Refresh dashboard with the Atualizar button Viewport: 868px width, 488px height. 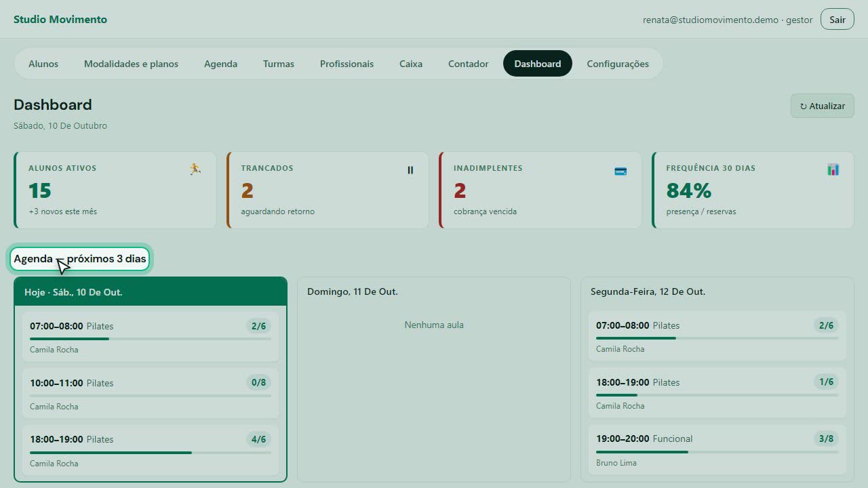(822, 106)
